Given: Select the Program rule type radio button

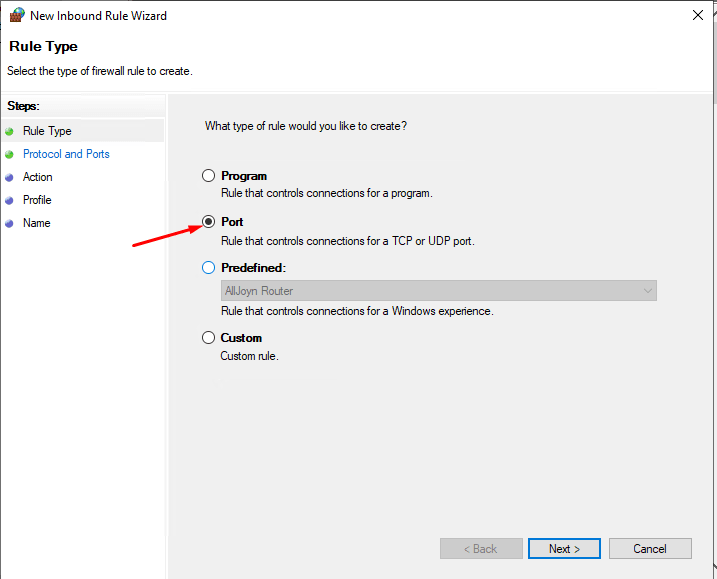Looking at the screenshot, I should [x=209, y=176].
